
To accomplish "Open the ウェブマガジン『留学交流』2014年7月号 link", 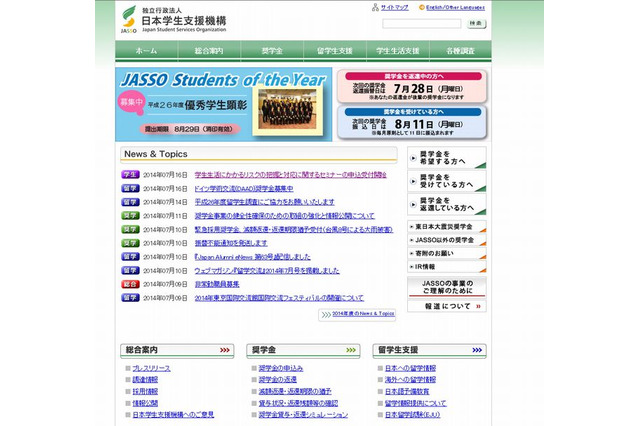I will (x=267, y=271).
